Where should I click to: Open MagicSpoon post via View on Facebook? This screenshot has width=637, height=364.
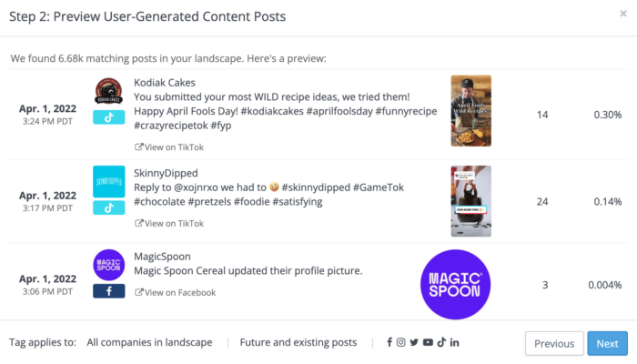175,292
